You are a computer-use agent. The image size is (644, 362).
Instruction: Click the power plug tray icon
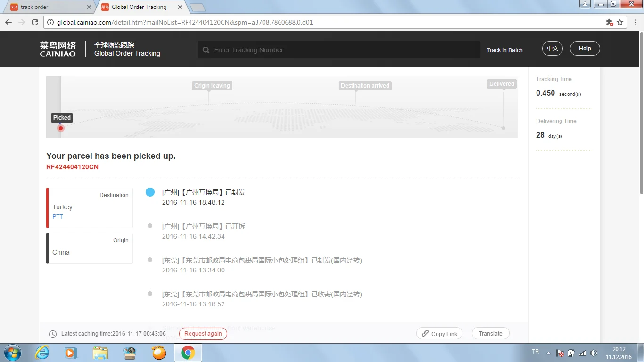pos(571,353)
